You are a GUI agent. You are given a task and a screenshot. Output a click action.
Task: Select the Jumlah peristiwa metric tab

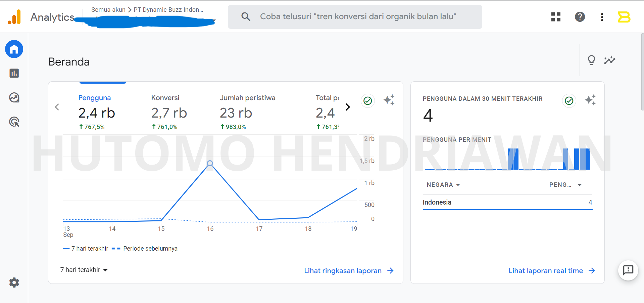(248, 112)
